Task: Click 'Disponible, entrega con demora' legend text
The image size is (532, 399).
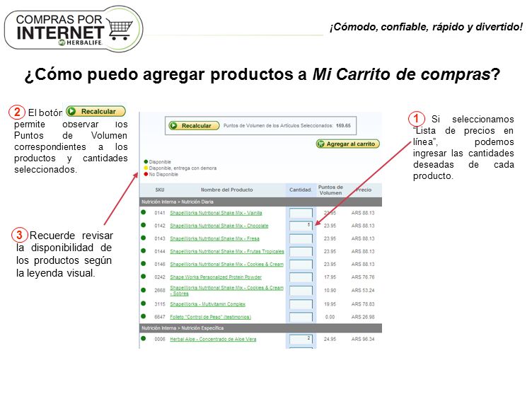Action: [183, 168]
